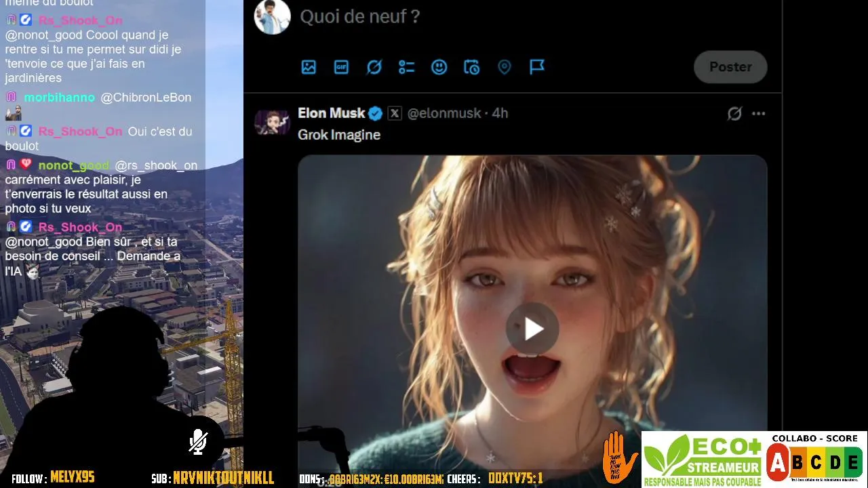This screenshot has width=868, height=488.
Task: Click the Poster button
Action: point(730,67)
